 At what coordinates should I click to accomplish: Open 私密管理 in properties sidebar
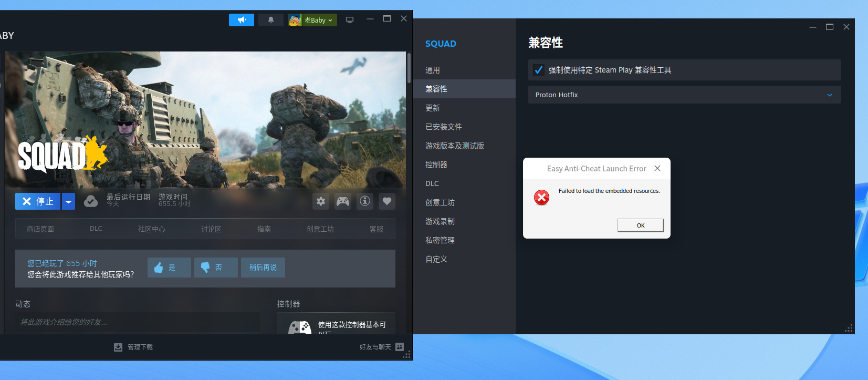pyautogui.click(x=464, y=240)
